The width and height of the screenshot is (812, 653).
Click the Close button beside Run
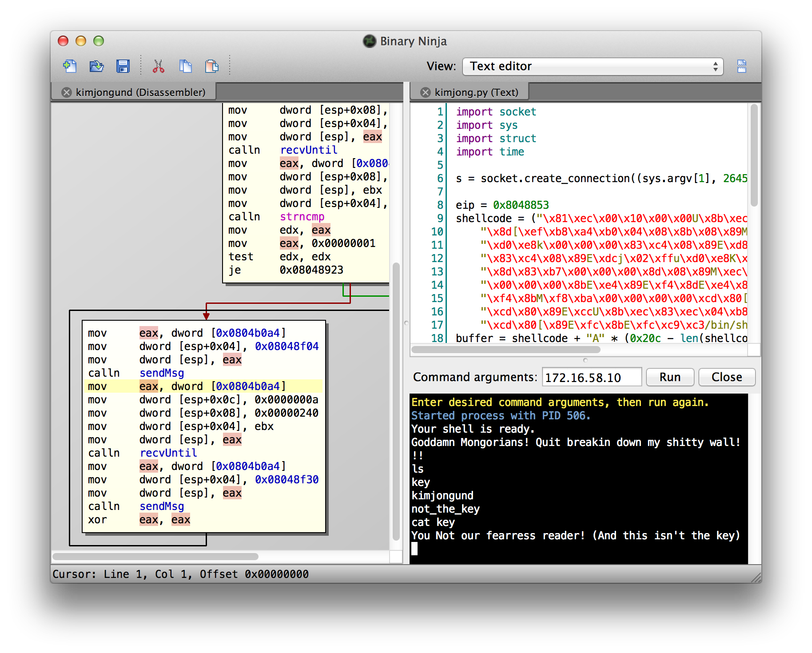point(727,377)
